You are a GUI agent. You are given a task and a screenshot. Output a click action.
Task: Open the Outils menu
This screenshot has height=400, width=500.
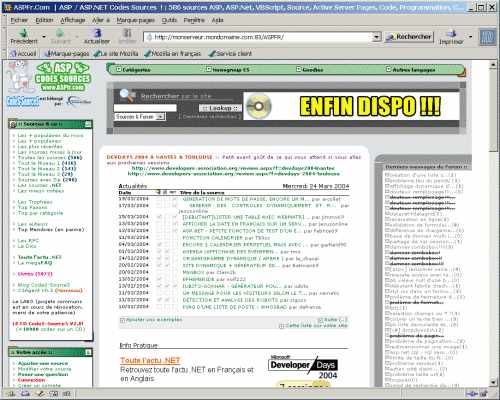tap(169, 20)
